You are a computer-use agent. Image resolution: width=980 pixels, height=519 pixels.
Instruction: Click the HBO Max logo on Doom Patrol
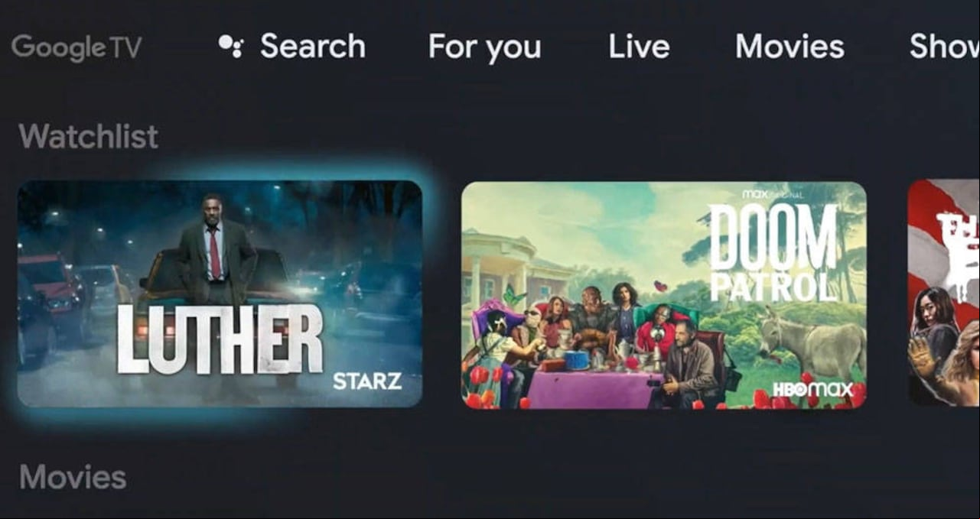(x=812, y=390)
